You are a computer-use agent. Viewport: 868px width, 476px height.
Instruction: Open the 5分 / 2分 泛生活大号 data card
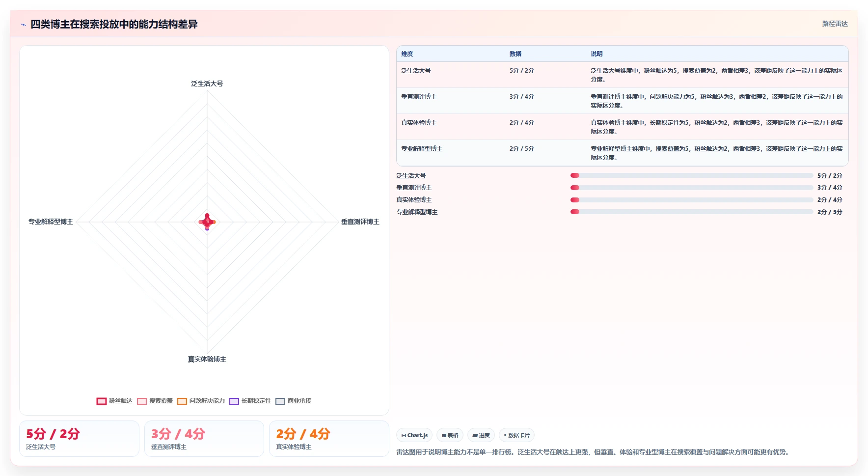coord(79,439)
